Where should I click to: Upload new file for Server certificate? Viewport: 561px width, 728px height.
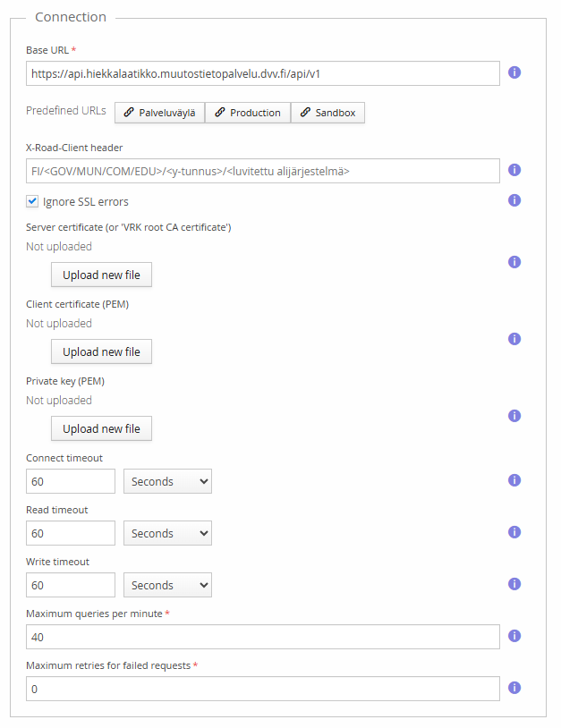(101, 275)
